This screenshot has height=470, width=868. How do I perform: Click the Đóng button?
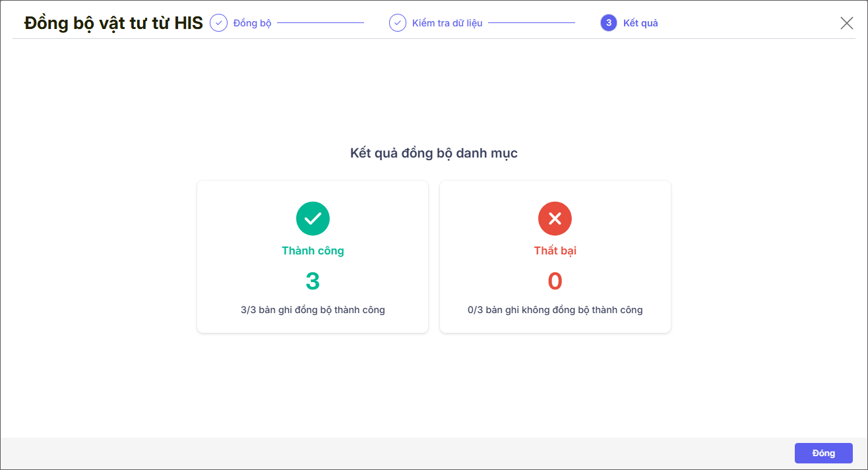coord(823,454)
